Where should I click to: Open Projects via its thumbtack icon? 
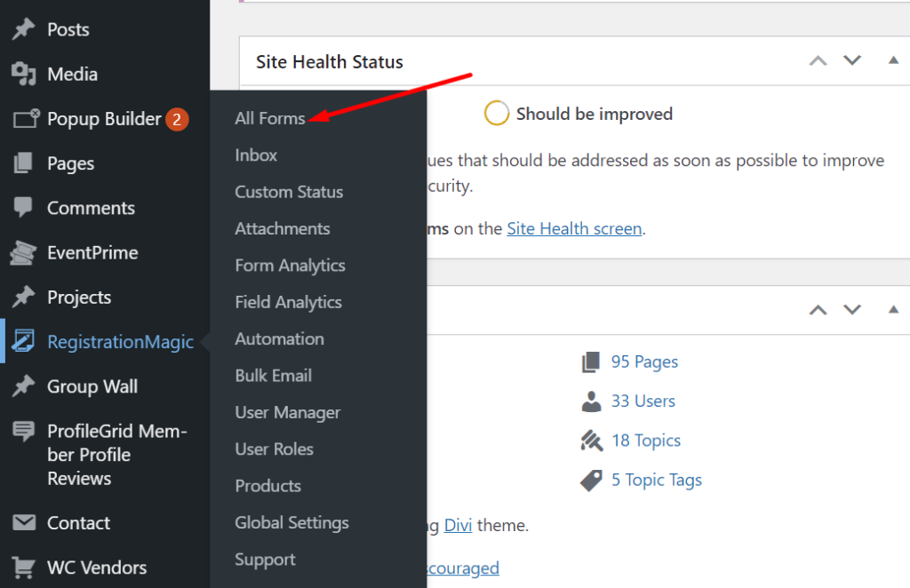pyautogui.click(x=24, y=297)
